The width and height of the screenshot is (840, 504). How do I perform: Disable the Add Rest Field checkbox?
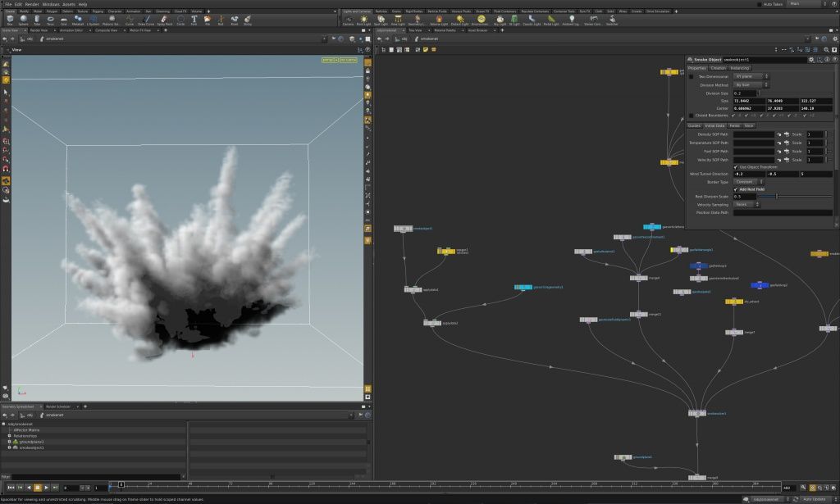(736, 189)
